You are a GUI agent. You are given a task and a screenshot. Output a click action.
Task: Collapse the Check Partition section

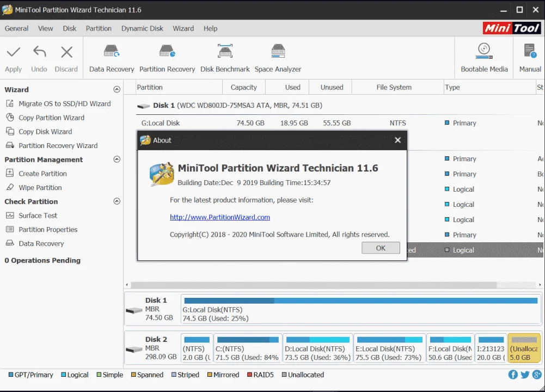117,201
